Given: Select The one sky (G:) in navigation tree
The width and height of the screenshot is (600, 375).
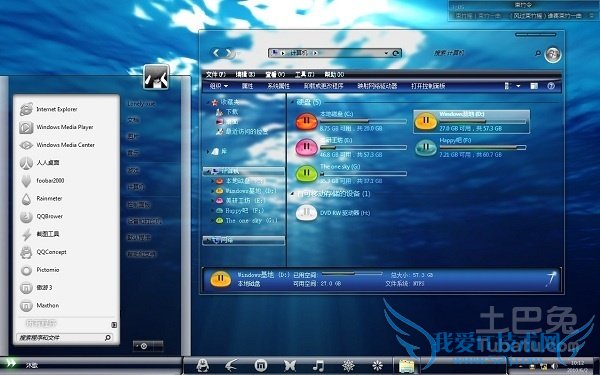Looking at the screenshot, I should [x=251, y=220].
